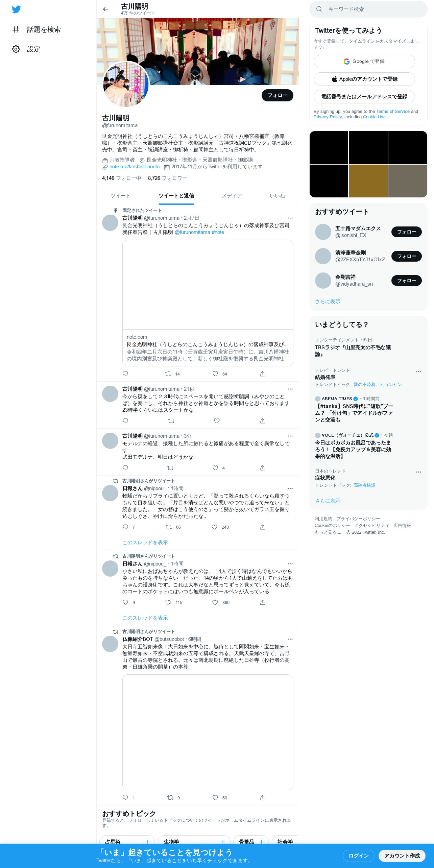Switch to the メディア tab
The width and height of the screenshot is (434, 868).
(232, 196)
